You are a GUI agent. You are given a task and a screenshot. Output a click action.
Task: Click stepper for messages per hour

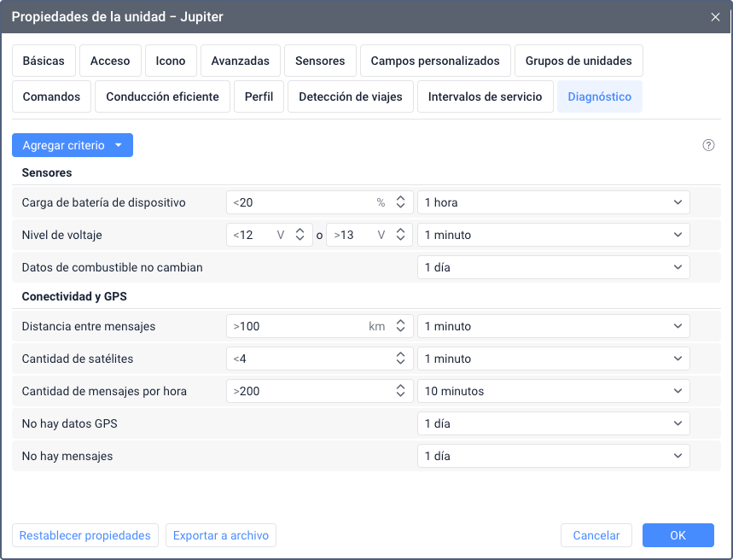[x=400, y=391]
